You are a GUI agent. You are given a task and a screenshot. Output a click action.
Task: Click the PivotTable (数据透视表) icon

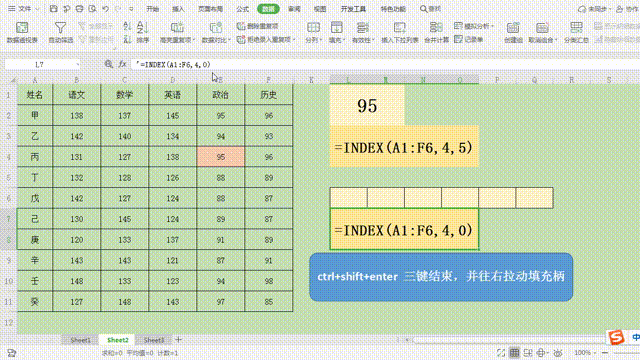pyautogui.click(x=22, y=28)
